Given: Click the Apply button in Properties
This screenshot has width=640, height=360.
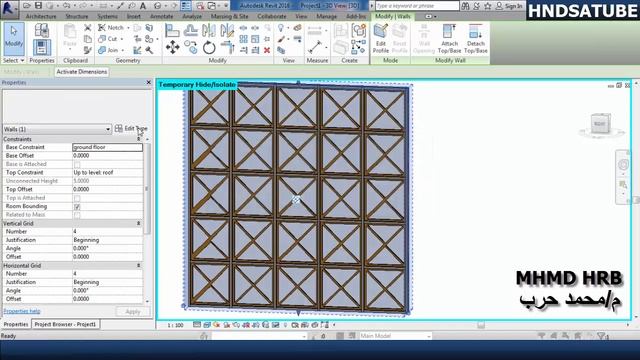Looking at the screenshot, I should [133, 311].
